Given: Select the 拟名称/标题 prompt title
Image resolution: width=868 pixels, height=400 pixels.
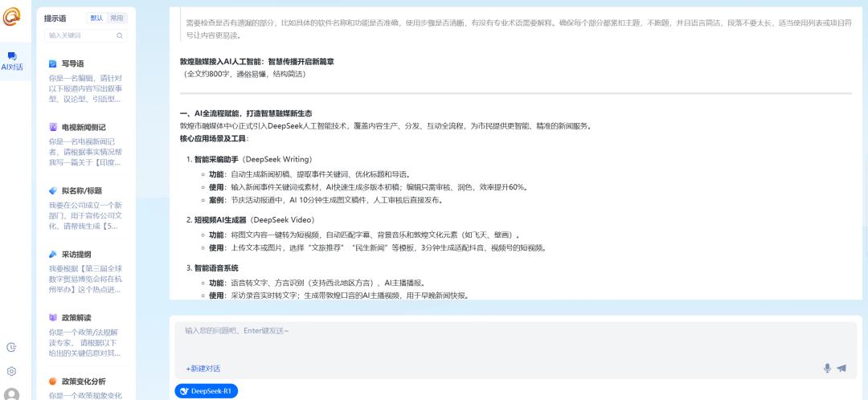Looking at the screenshot, I should point(82,191).
